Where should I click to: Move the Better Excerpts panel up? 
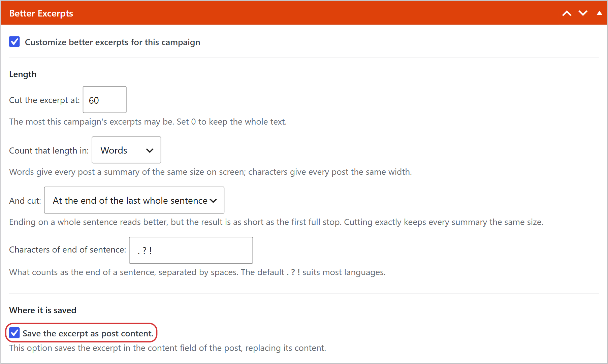point(567,13)
